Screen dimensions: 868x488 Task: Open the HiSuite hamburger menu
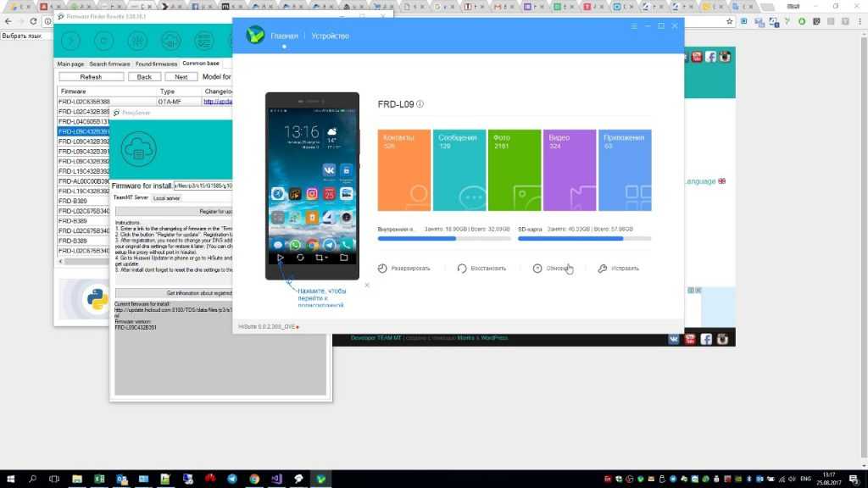coord(633,27)
